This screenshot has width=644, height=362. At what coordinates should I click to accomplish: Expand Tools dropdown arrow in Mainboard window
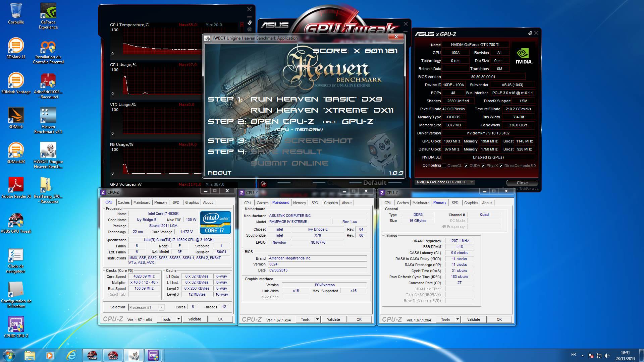317,319
